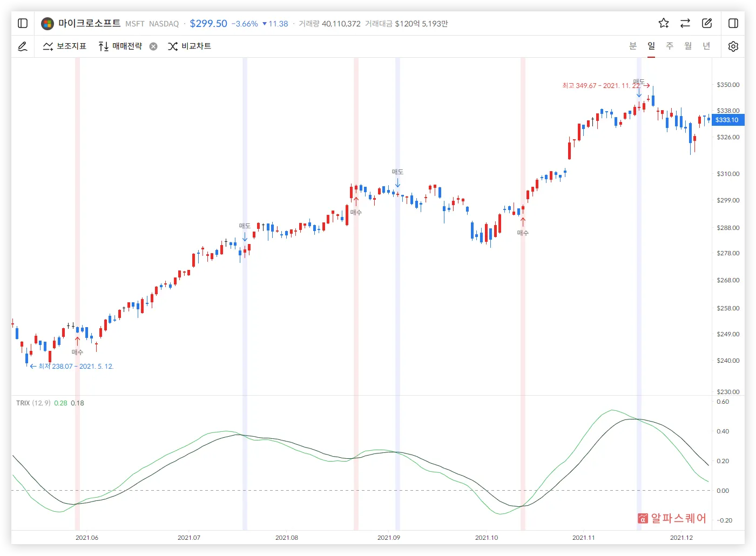Click the 매도 signal near late July
The width and height of the screenshot is (756, 556).
(245, 226)
